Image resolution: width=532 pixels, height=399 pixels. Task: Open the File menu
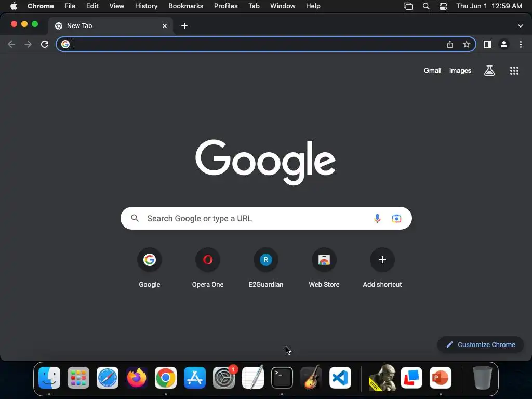pyautogui.click(x=70, y=6)
